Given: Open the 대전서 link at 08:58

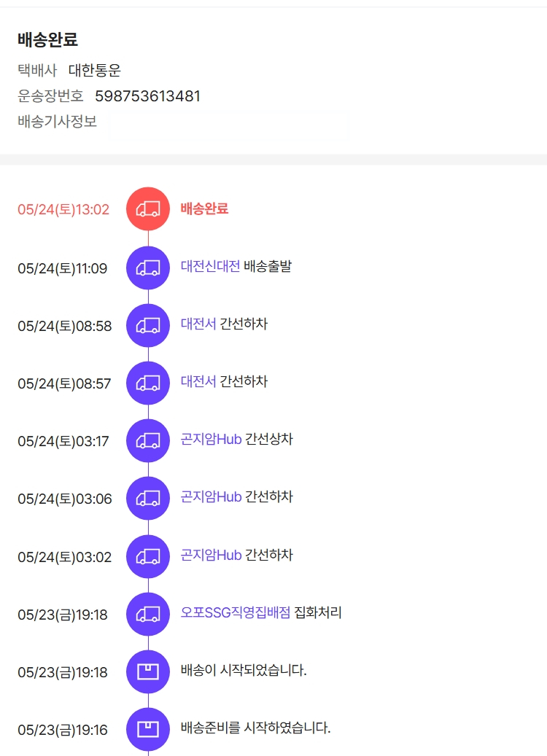Looking at the screenshot, I should tap(198, 324).
